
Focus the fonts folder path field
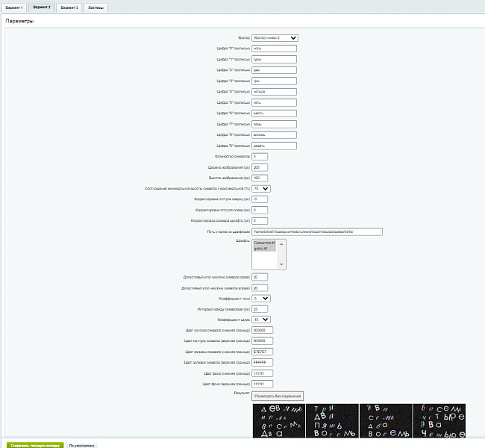(x=317, y=231)
